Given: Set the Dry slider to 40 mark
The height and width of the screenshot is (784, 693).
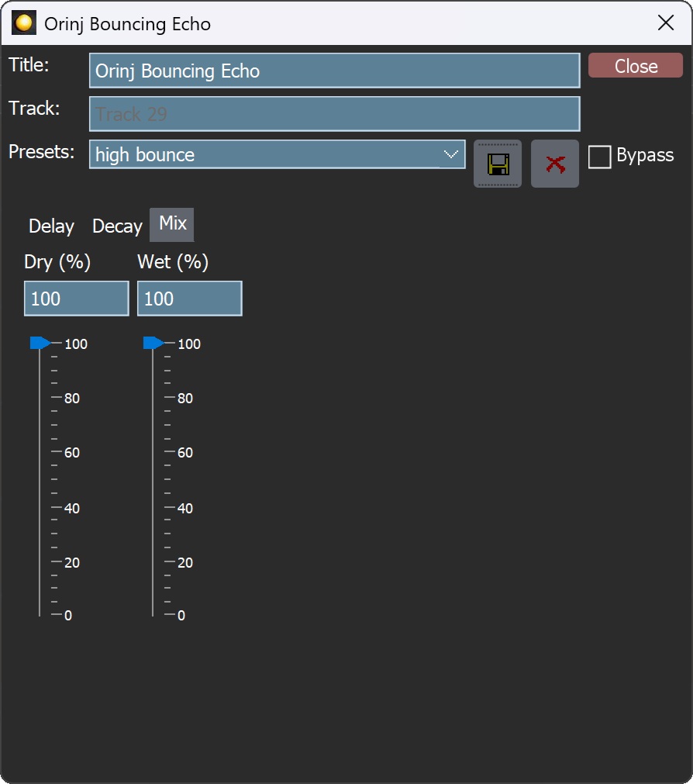Looking at the screenshot, I should tap(40, 507).
